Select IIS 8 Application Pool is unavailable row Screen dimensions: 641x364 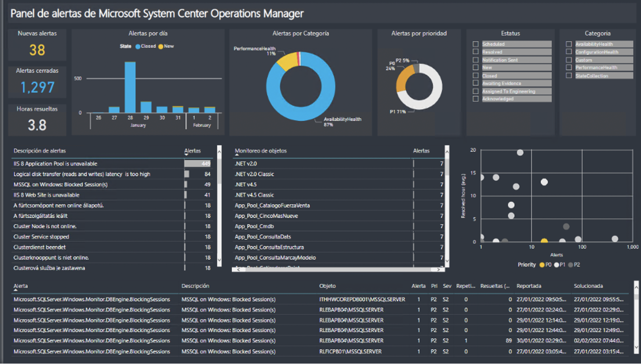click(112, 164)
